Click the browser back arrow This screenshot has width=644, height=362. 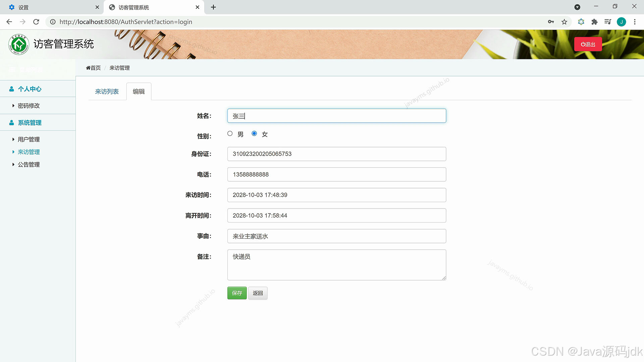point(9,22)
